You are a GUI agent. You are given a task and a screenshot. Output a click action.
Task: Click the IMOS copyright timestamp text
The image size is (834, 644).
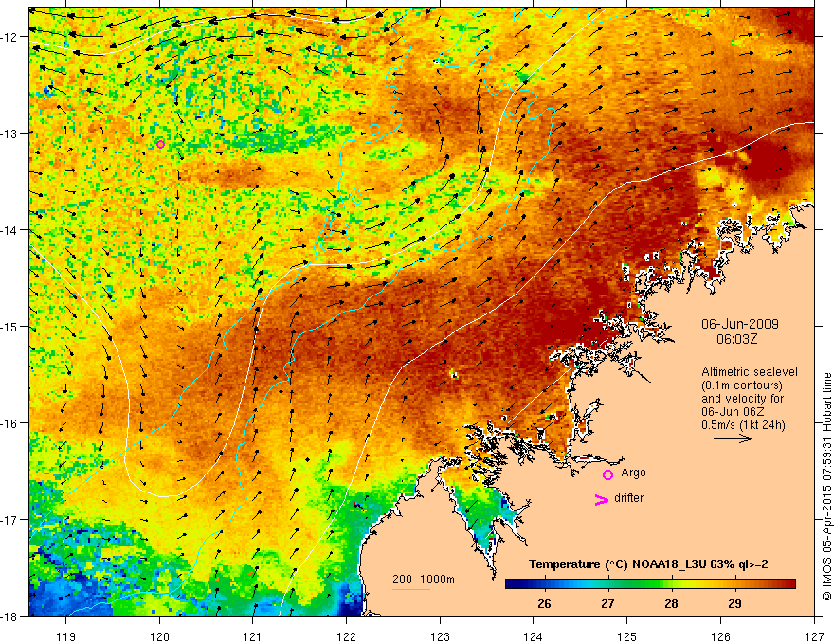click(x=826, y=486)
